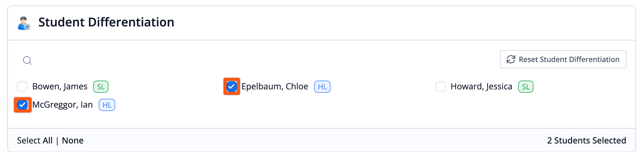The width and height of the screenshot is (644, 152).
Task: Click the name label Epelbaum, Chloe
Action: tap(275, 87)
